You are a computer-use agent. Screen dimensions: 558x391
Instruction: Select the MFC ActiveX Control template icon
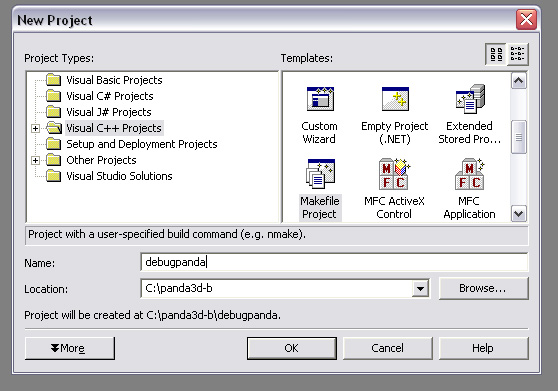394,174
